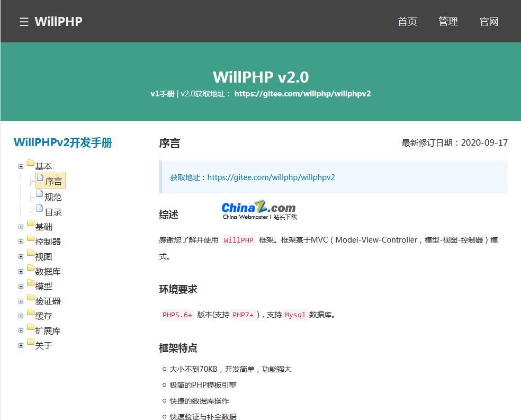The height and width of the screenshot is (420, 521).
Task: Click the 大小不到70KB list item
Action: tap(230, 369)
